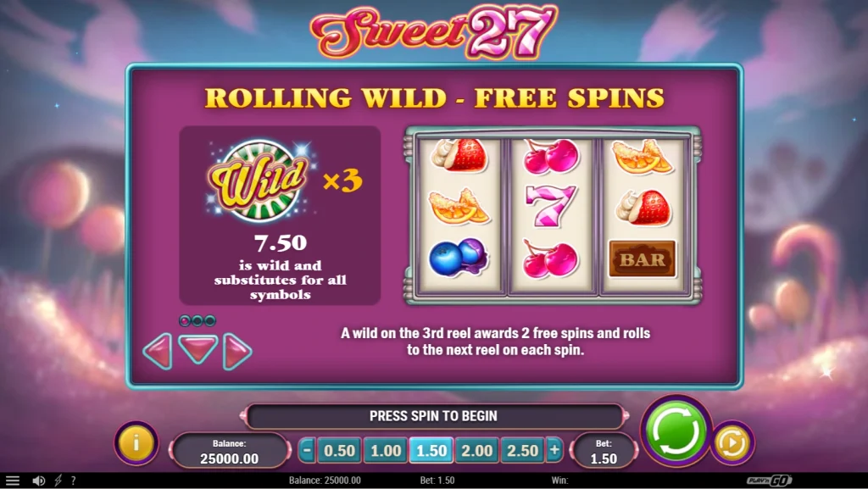The width and height of the screenshot is (868, 489).
Task: Increase bet with plus button
Action: 554,450
